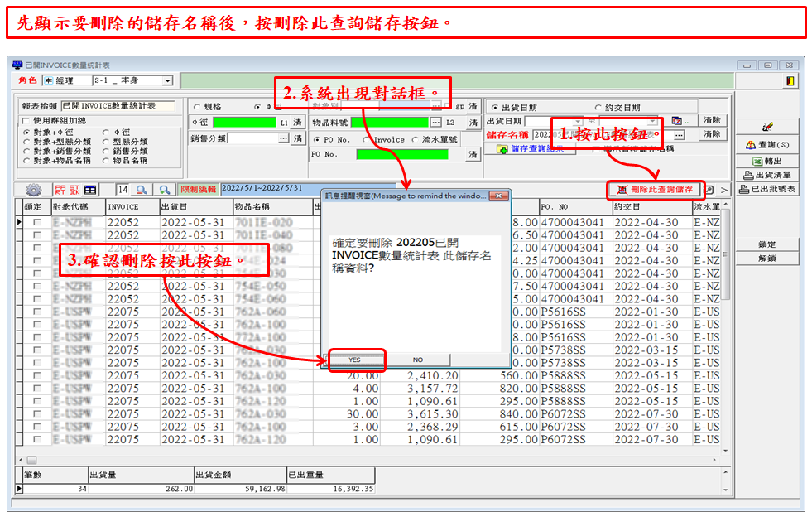Image resolution: width=812 pixels, height=517 pixels.
Task: Open the 儲存名稱 ellipsis lookup button
Action: (679, 134)
